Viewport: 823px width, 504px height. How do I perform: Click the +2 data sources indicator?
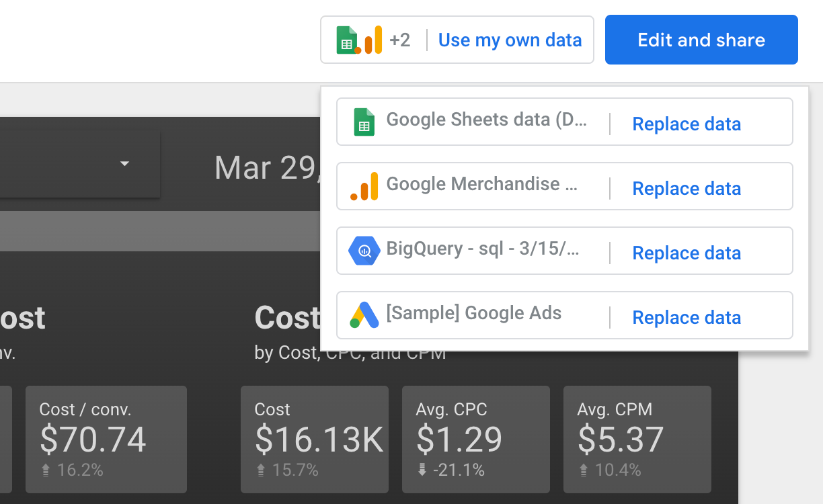click(399, 40)
